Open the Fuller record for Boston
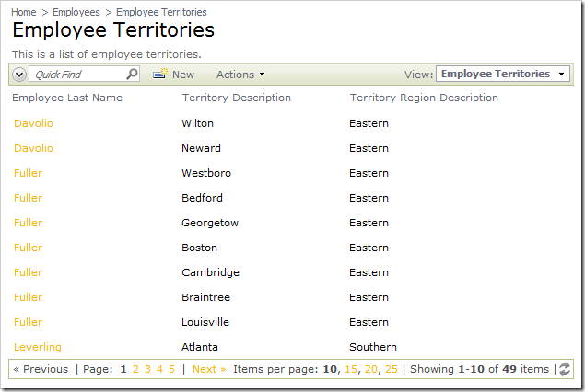585x392 pixels. (x=29, y=248)
